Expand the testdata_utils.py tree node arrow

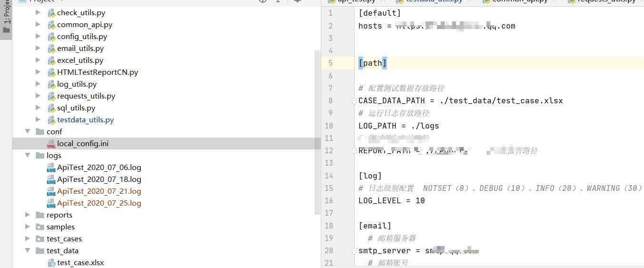[38, 119]
